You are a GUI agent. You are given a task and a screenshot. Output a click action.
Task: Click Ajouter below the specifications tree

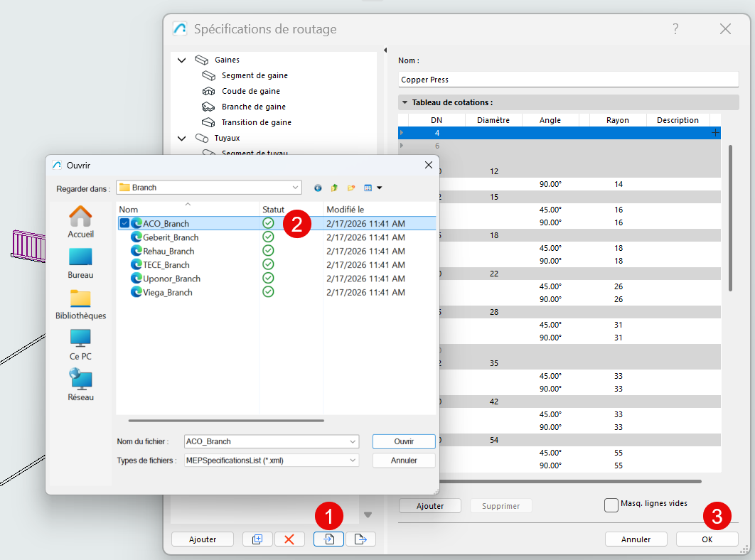click(202, 539)
